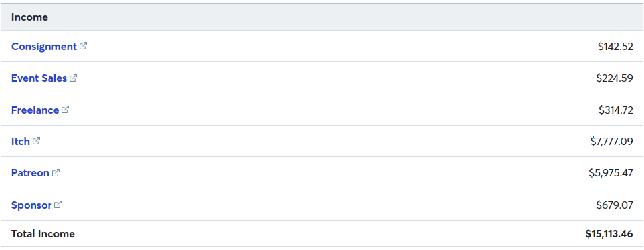Open the Patreon income account
This screenshot has height=250, width=644.
pyautogui.click(x=30, y=173)
